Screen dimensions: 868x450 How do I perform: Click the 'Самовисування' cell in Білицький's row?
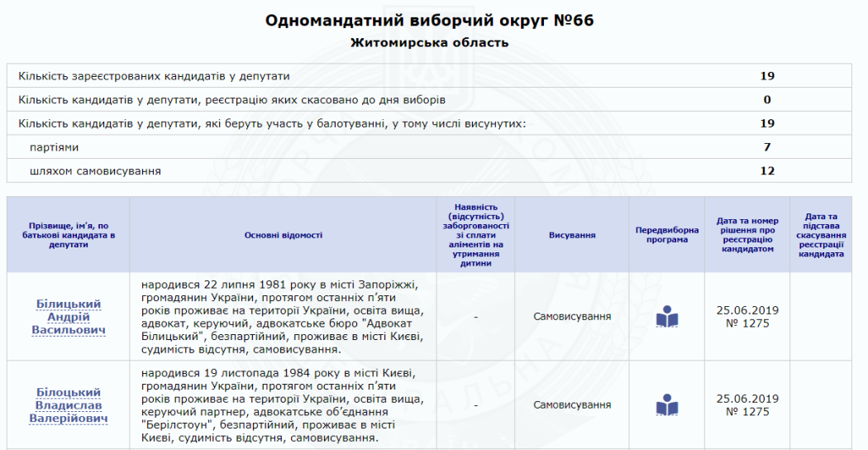pyautogui.click(x=572, y=317)
